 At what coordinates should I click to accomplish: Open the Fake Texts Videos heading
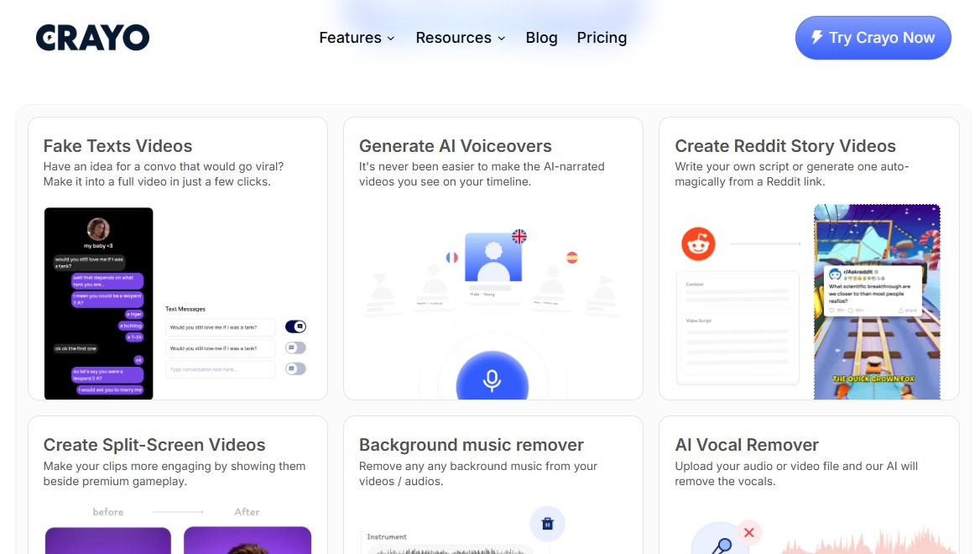(117, 146)
